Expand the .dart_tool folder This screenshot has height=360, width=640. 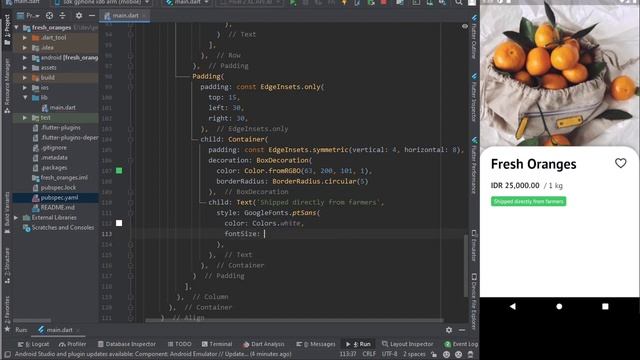coord(25,38)
